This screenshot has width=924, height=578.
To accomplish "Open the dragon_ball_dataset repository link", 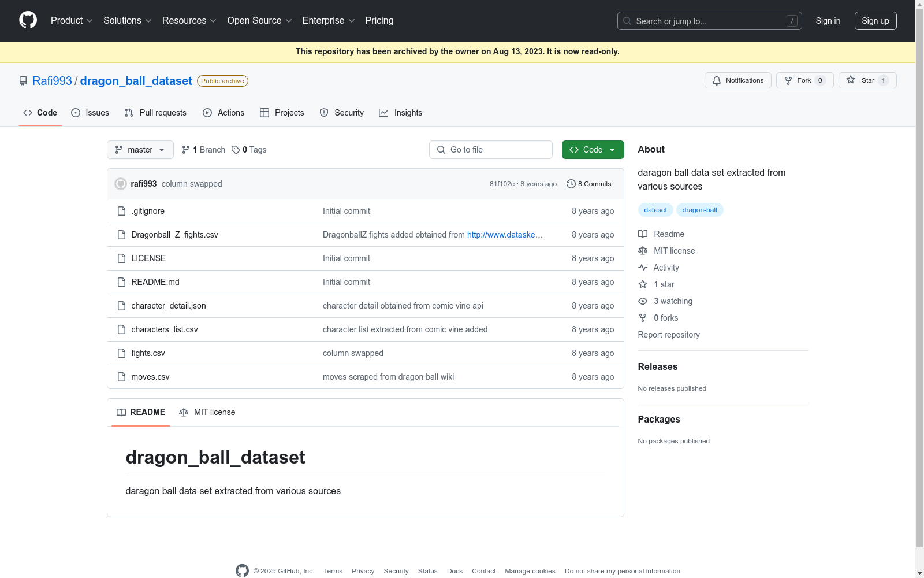I will pyautogui.click(x=136, y=81).
